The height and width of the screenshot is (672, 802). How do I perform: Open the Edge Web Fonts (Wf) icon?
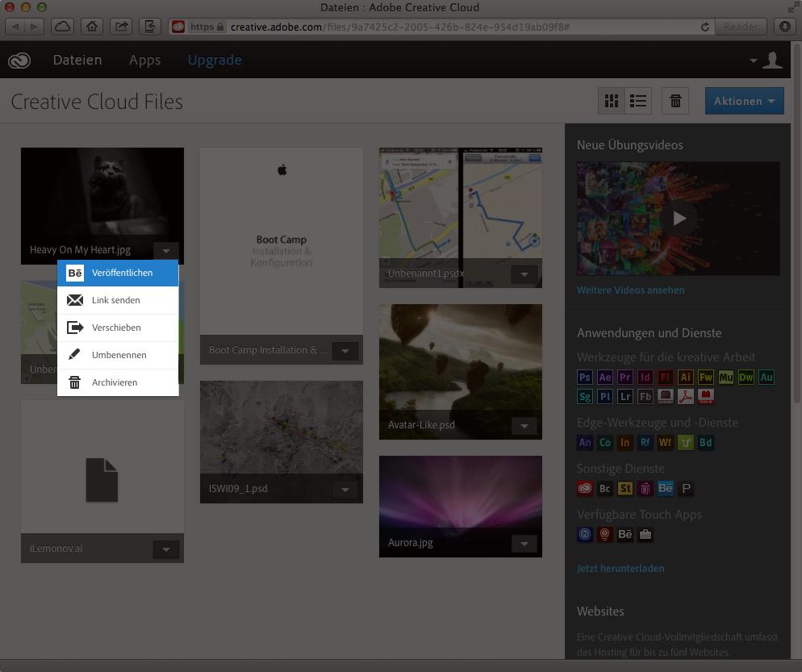click(666, 442)
